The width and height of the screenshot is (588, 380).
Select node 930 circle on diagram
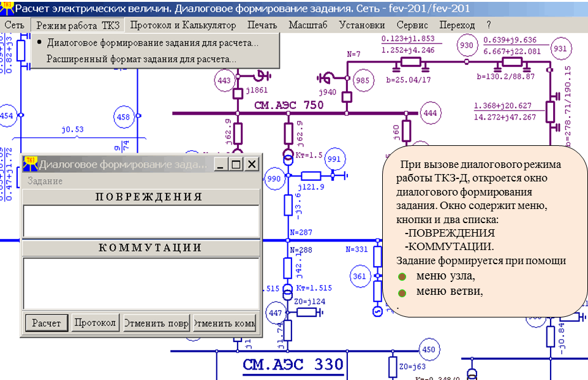467,46
